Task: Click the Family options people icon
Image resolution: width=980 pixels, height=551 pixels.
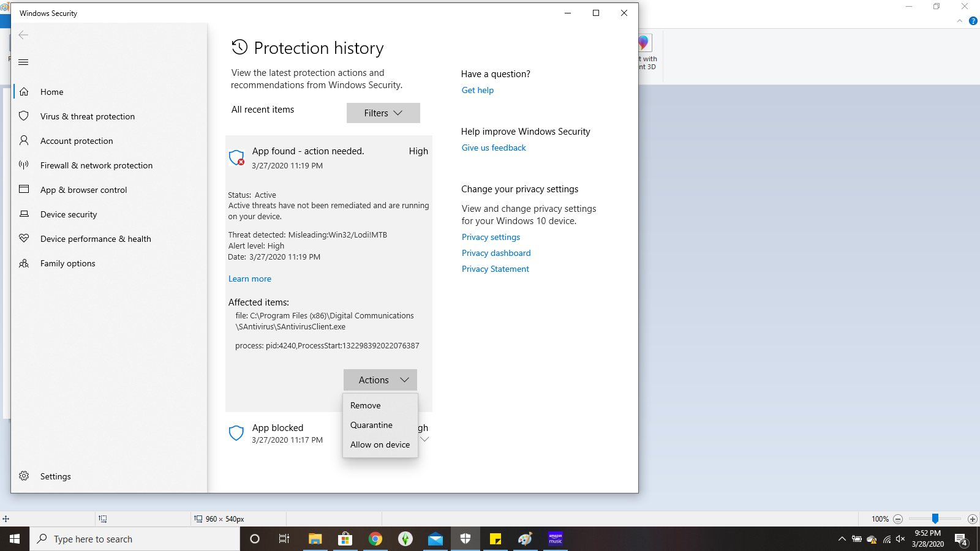Action: coord(24,263)
